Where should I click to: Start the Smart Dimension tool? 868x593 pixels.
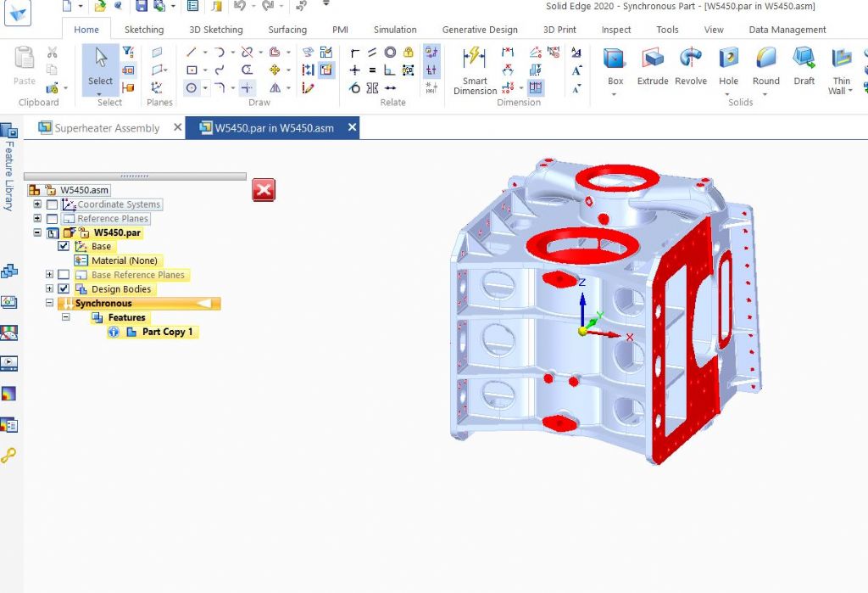(475, 71)
